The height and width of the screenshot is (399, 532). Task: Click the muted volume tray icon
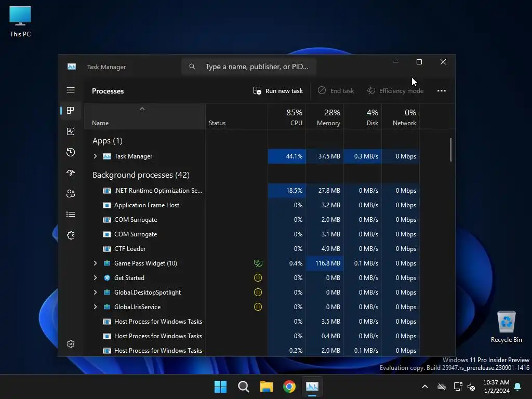point(471,387)
